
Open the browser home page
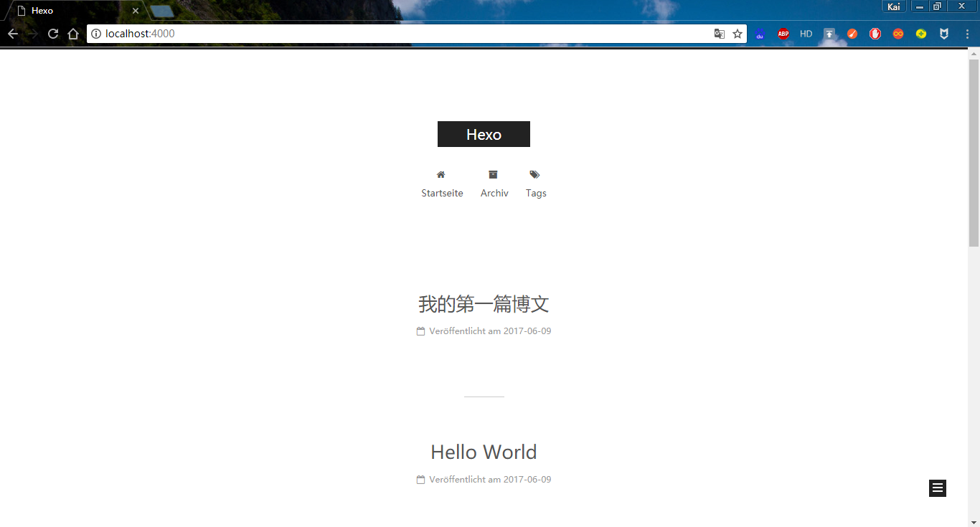click(x=73, y=34)
